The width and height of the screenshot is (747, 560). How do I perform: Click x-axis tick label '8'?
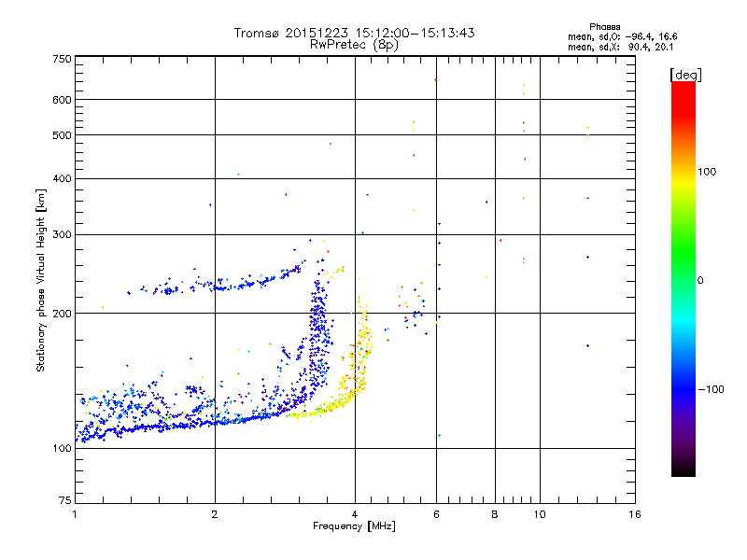click(x=495, y=514)
